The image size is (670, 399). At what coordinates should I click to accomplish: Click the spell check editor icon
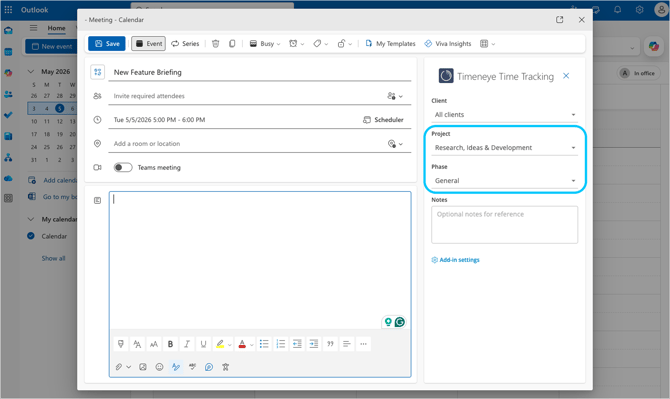[192, 367]
